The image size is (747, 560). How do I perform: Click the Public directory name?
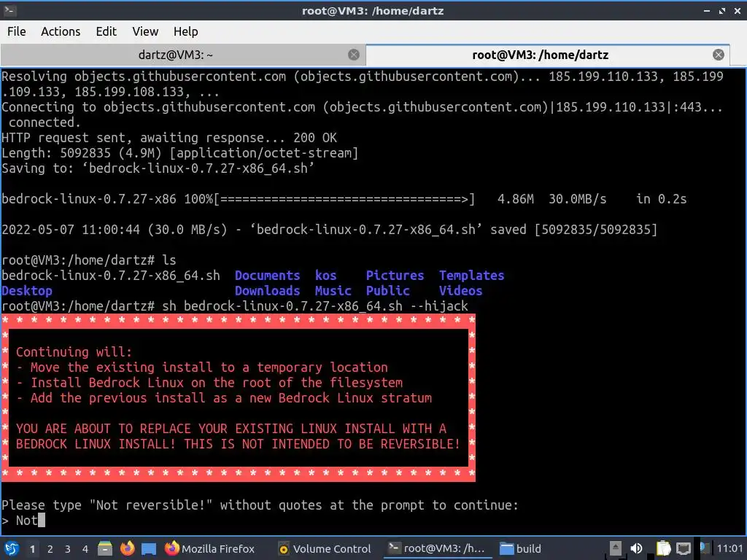pos(388,291)
